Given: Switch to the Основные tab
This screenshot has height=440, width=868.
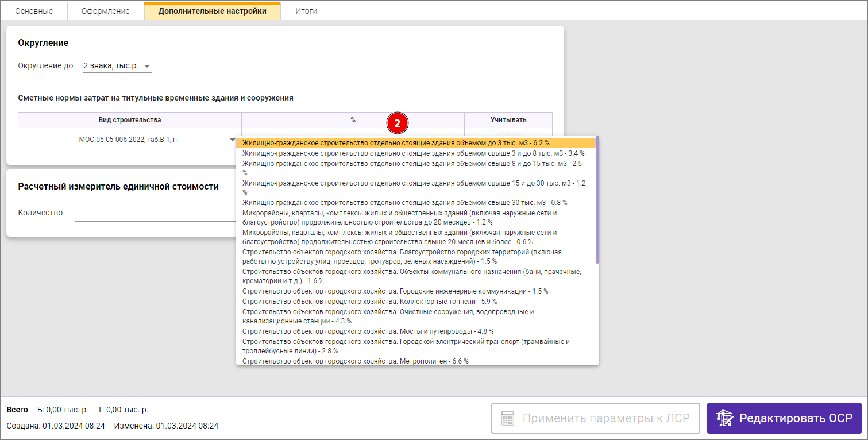Looking at the screenshot, I should pyautogui.click(x=34, y=11).
